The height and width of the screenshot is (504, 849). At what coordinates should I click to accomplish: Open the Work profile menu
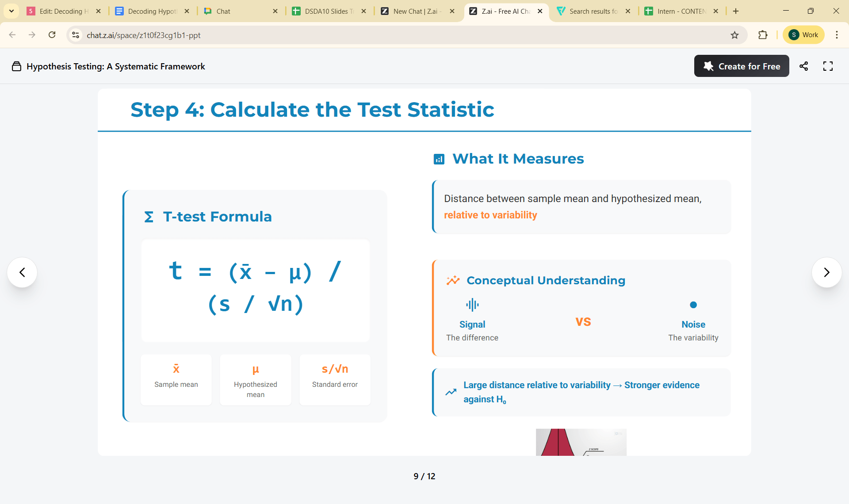(x=803, y=35)
